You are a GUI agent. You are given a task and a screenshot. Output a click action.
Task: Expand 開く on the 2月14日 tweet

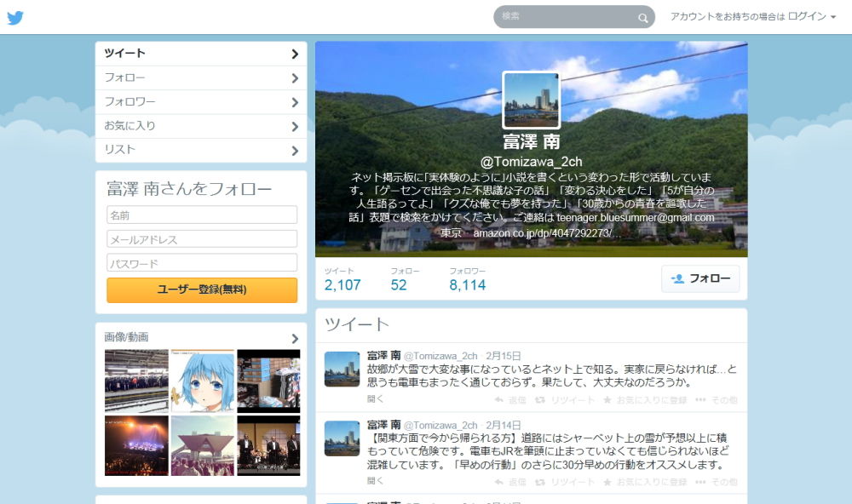375,481
